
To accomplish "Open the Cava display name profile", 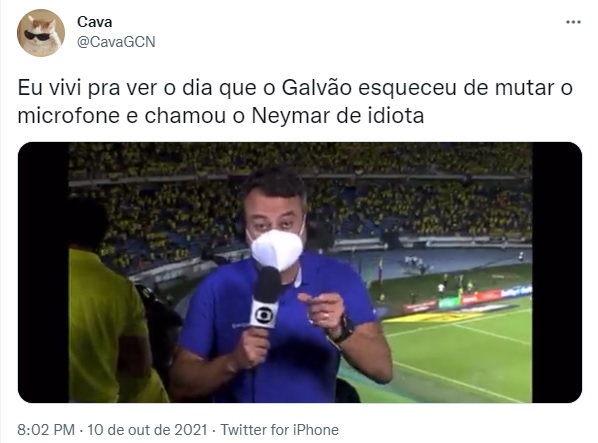I will [x=95, y=22].
